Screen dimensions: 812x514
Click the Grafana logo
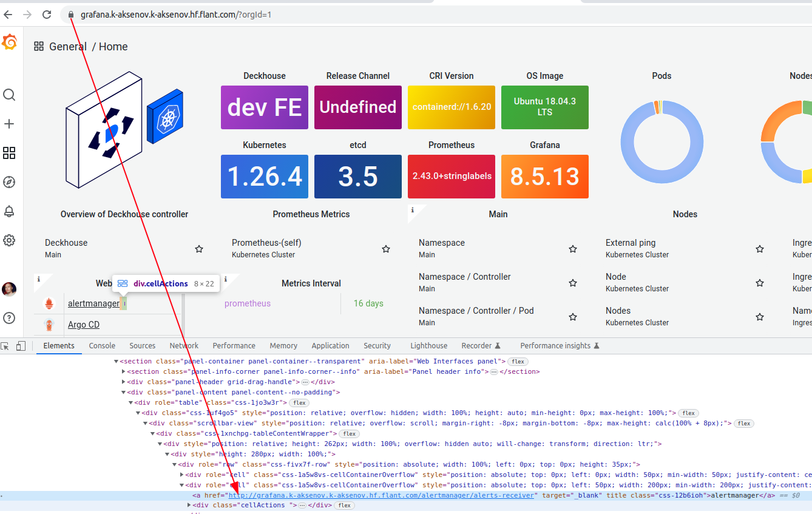point(9,42)
